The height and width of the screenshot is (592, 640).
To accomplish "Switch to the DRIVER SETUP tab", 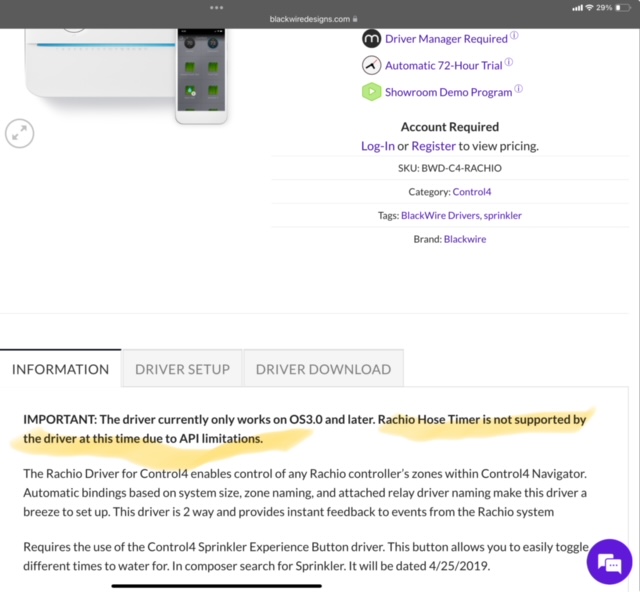I will point(182,369).
